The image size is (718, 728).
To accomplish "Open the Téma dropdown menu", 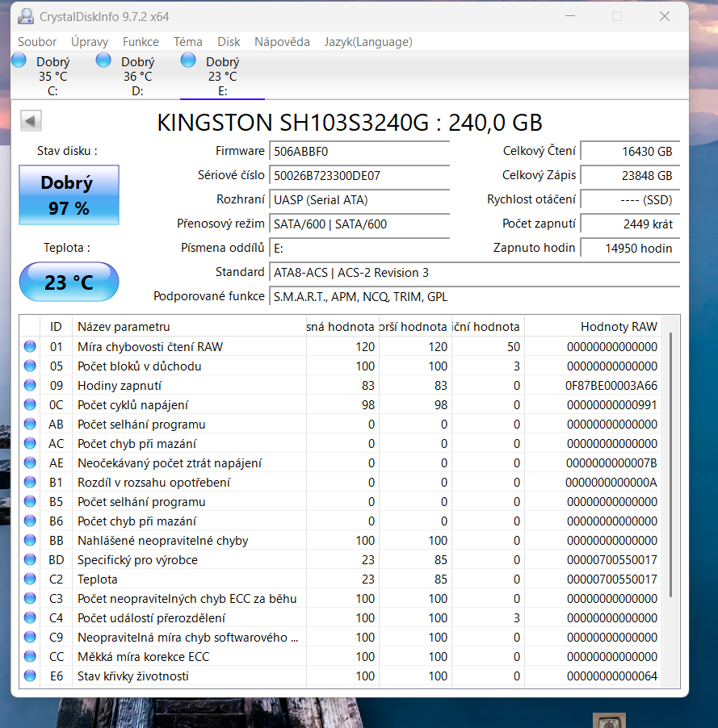I will click(188, 41).
